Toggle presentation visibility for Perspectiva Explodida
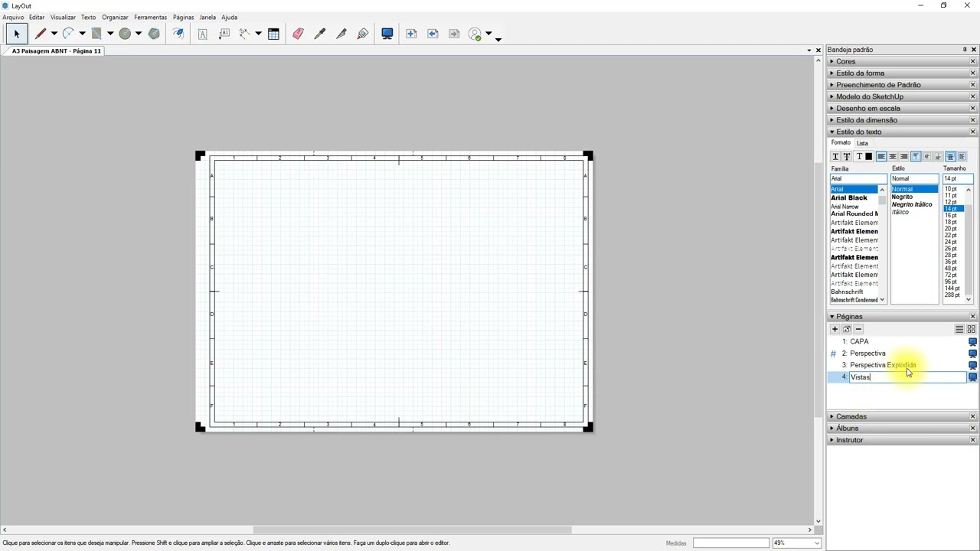Screen dimensions: 980x551 point(972,365)
